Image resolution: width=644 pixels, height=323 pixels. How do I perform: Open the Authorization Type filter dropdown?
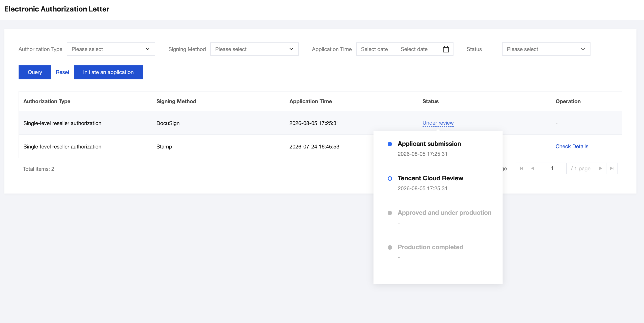click(111, 49)
